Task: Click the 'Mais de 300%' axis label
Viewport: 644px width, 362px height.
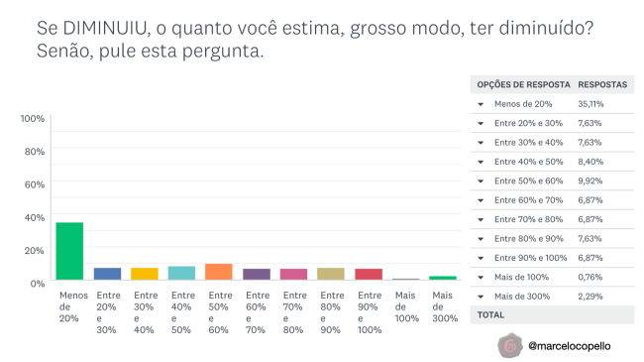Action: click(x=445, y=306)
